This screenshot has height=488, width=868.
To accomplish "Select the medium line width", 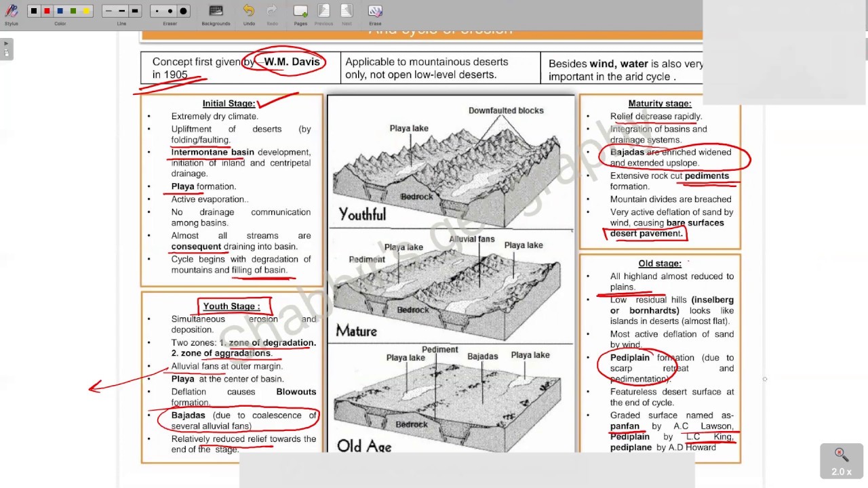I will pos(121,11).
